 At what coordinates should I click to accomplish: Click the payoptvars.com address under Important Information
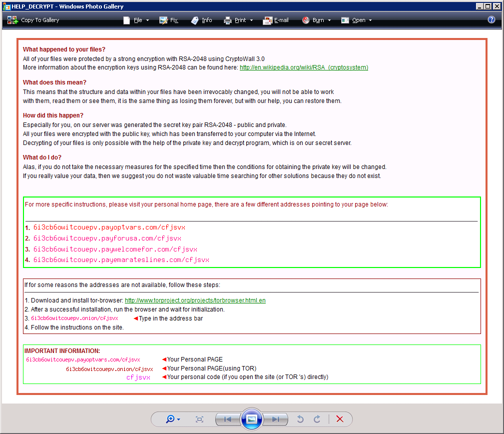(x=83, y=359)
